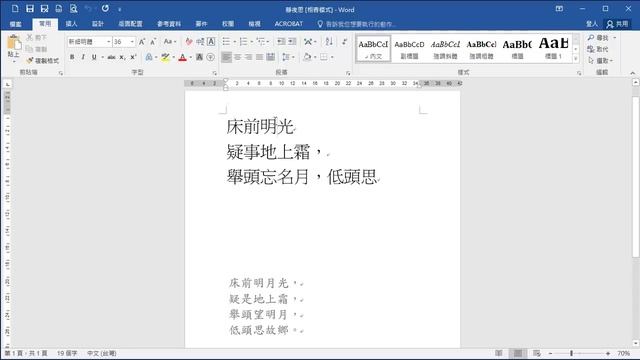Clear all formatting with the eraser icon
Image resolution: width=640 pixels, height=360 pixels.
click(189, 42)
